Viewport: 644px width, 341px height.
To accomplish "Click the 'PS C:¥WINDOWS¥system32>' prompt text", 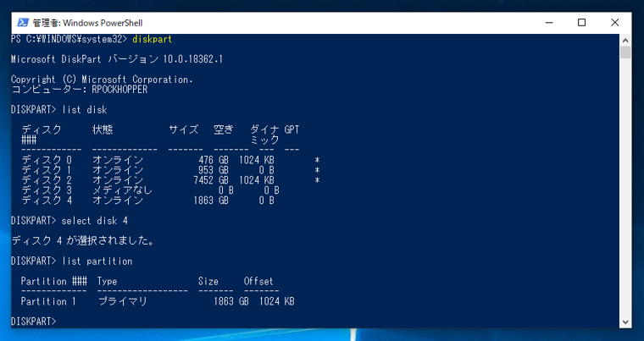I will click(69, 40).
